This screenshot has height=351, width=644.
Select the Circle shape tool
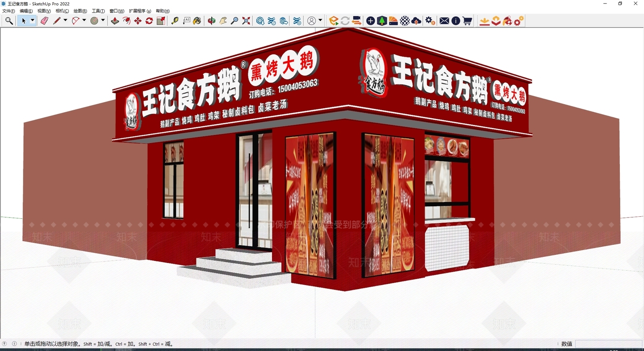94,21
